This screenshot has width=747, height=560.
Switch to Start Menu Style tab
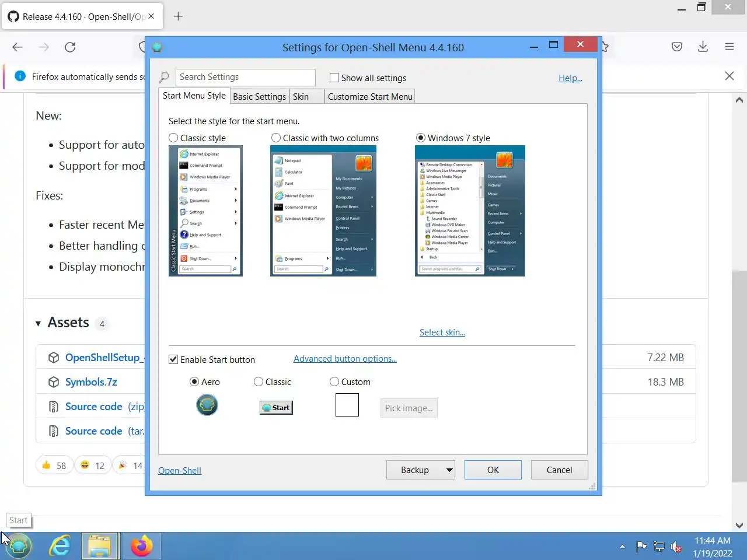(194, 96)
